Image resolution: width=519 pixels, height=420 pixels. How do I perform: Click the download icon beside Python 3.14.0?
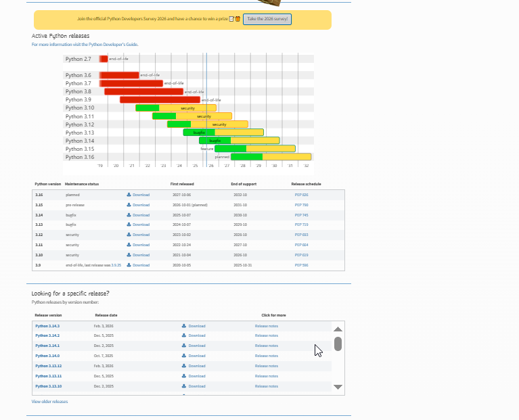183,356
